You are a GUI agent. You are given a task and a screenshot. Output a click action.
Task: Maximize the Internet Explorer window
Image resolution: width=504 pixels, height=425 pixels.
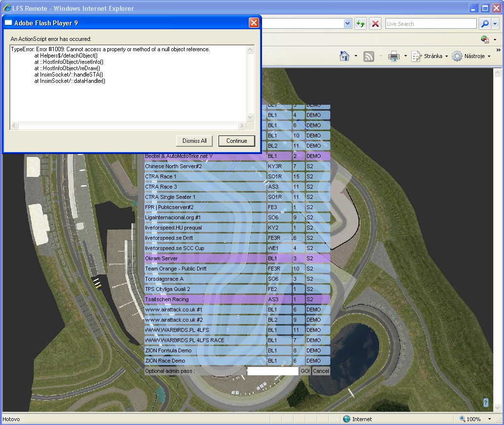coord(485,8)
